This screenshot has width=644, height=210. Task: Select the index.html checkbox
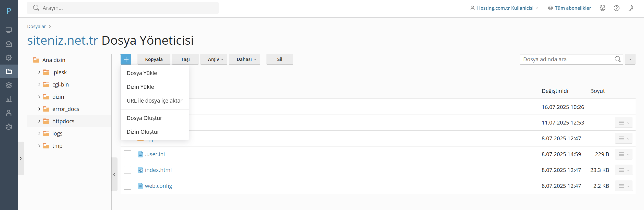[127, 170]
